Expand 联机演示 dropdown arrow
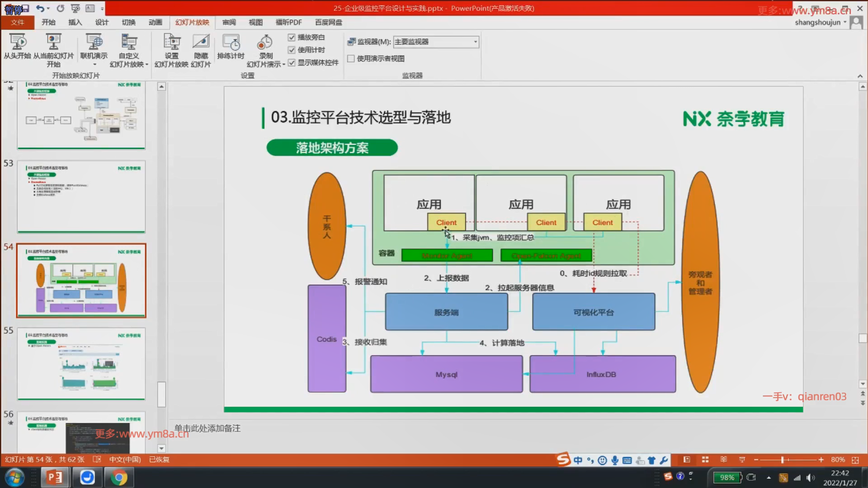Image resolution: width=868 pixels, height=488 pixels. tap(94, 64)
